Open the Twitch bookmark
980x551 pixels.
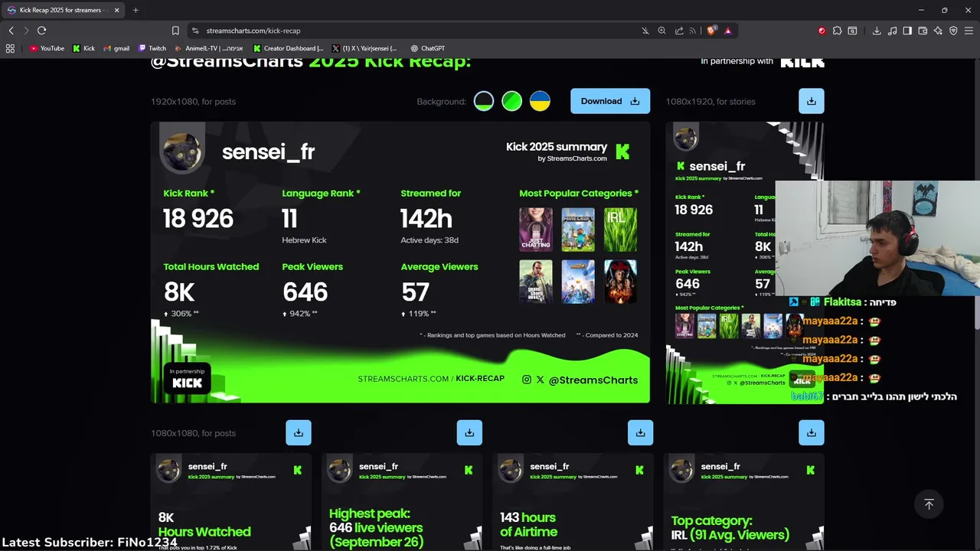pos(152,48)
